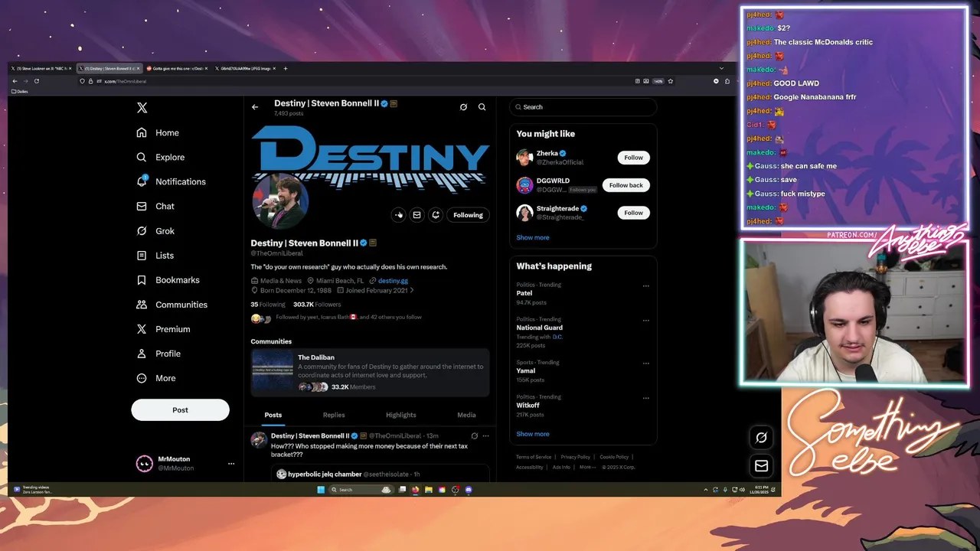The image size is (980, 551).
Task: Switch to the Highlights tab
Action: [x=401, y=415]
